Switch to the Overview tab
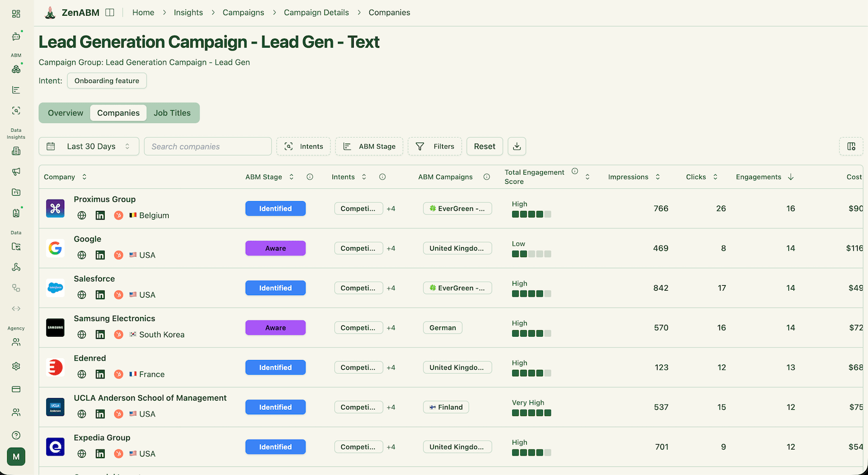 click(x=66, y=113)
